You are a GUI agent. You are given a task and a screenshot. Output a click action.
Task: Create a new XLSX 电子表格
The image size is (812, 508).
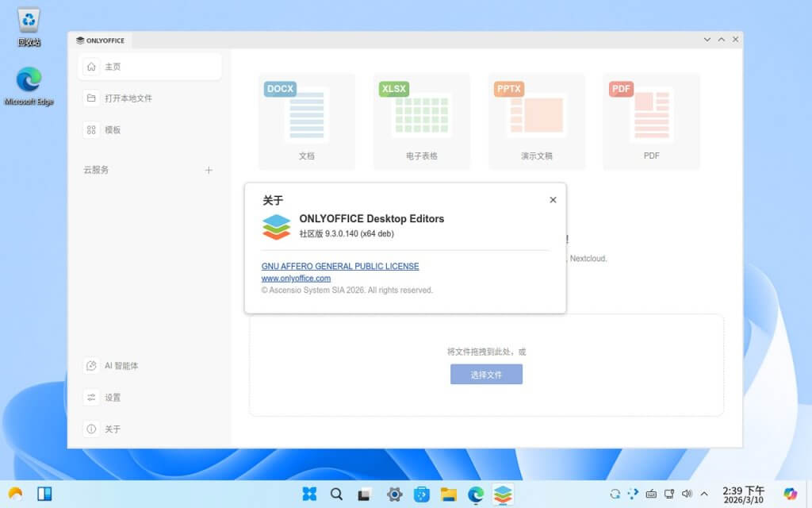click(422, 121)
